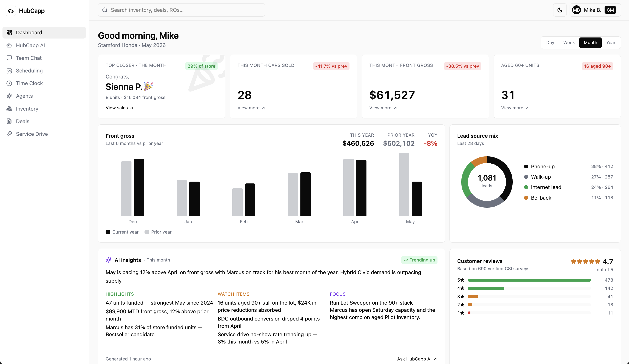
Task: Click the $502,102 prior year value
Action: click(399, 143)
